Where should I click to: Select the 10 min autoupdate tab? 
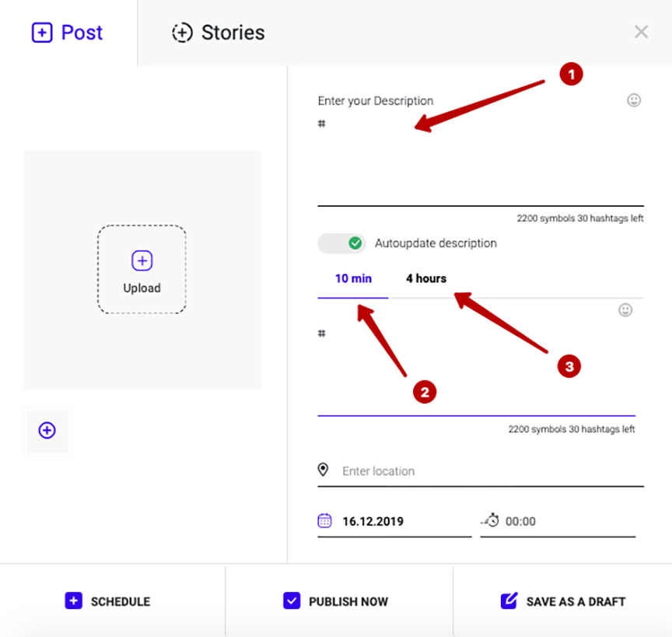click(x=353, y=278)
